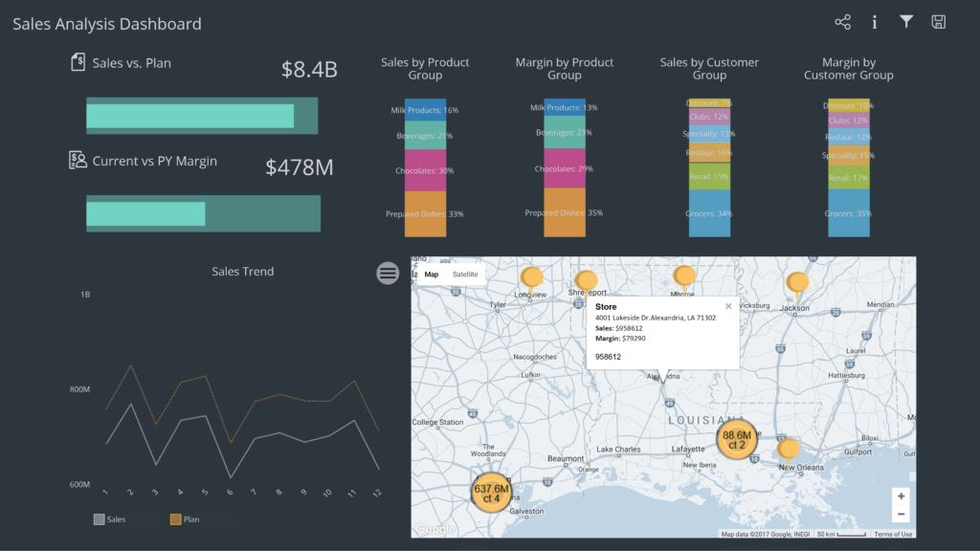Click the share dashboard icon
Image resolution: width=980 pixels, height=551 pixels.
(842, 21)
